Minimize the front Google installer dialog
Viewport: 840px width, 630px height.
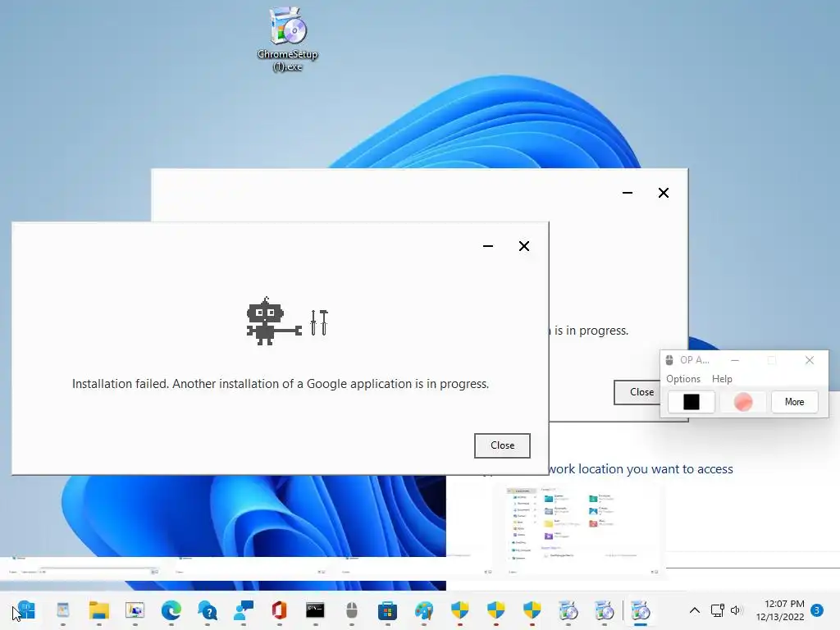487,246
